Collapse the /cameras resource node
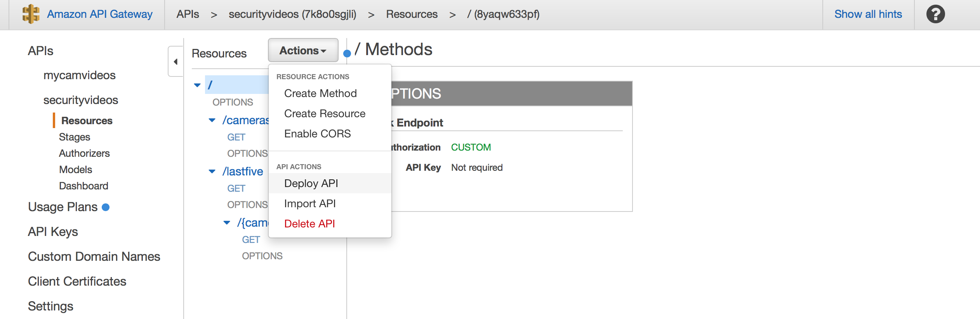 [212, 120]
